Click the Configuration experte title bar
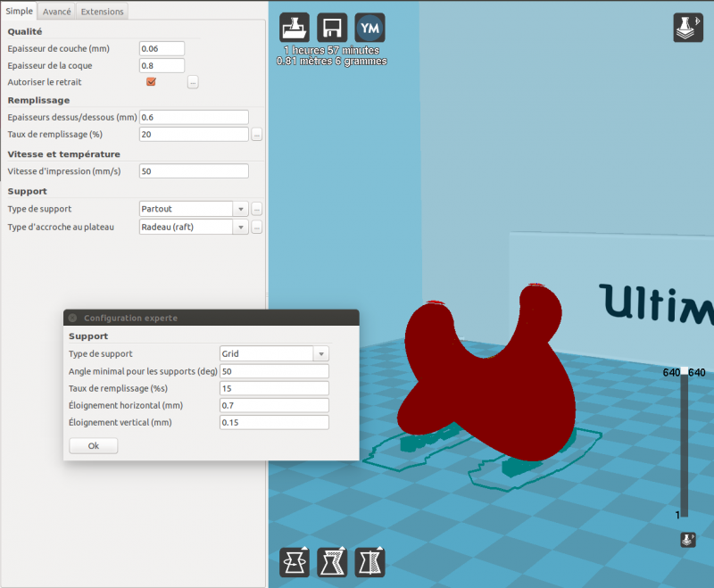The image size is (714, 588). point(212,318)
